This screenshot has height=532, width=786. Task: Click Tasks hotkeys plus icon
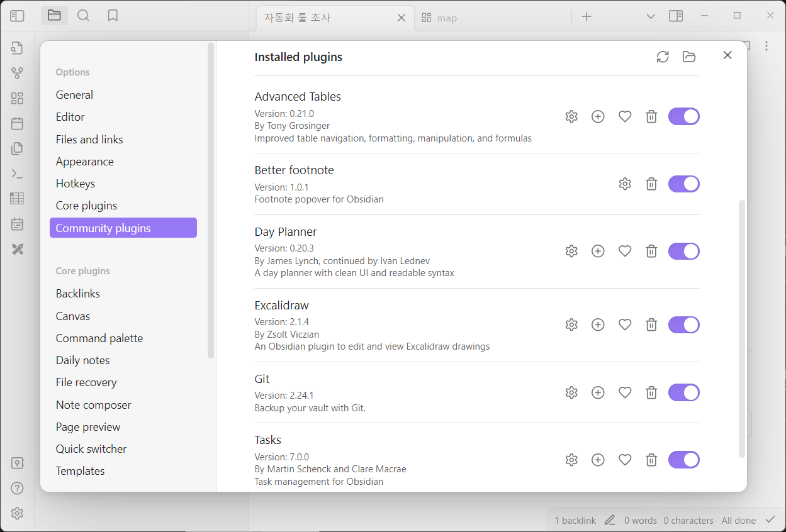click(598, 460)
